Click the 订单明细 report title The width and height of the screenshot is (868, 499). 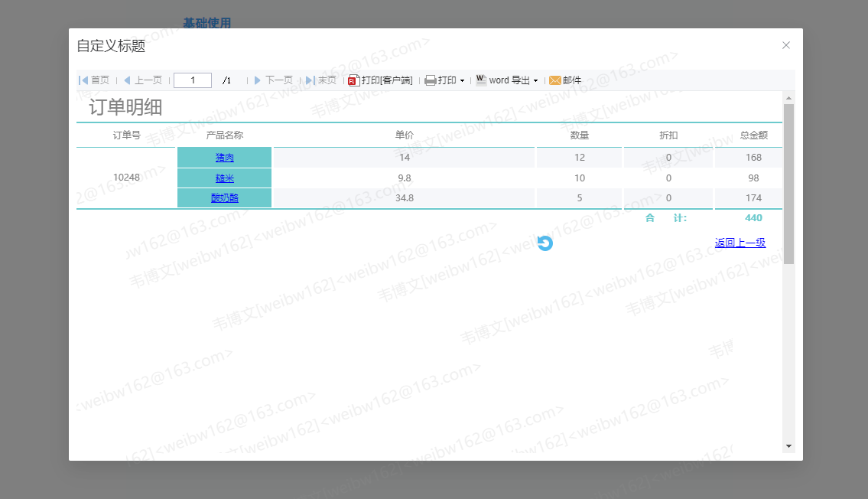[x=125, y=107]
